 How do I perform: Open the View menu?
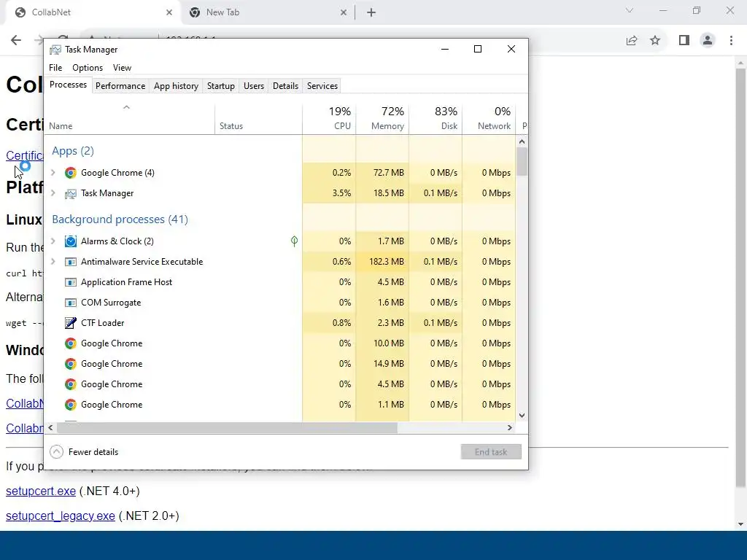[122, 68]
